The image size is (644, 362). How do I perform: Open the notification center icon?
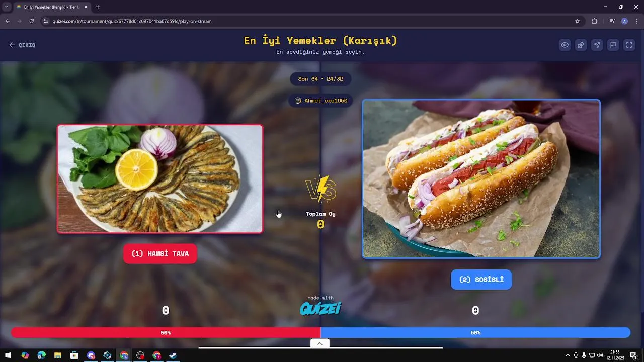pos(633,355)
